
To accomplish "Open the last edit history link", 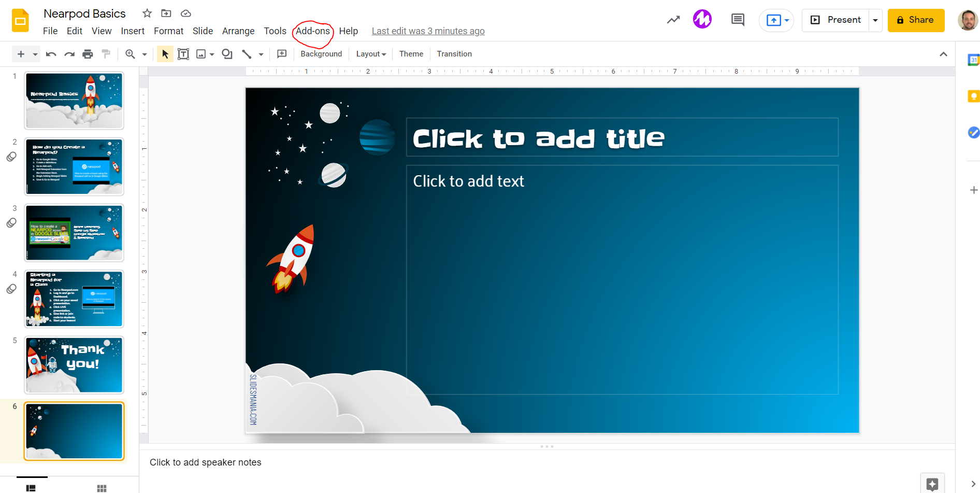I will 428,31.
